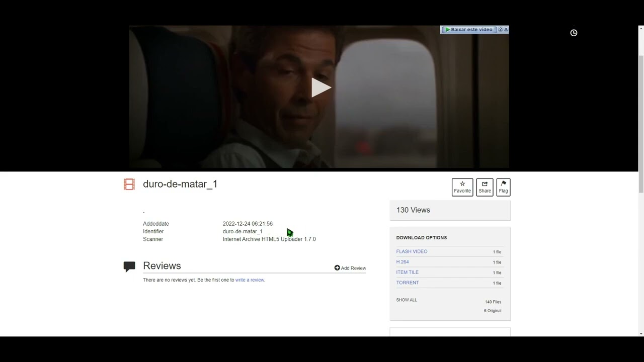Click the page scrollbar down arrow
The width and height of the screenshot is (644, 362).
[x=640, y=333]
